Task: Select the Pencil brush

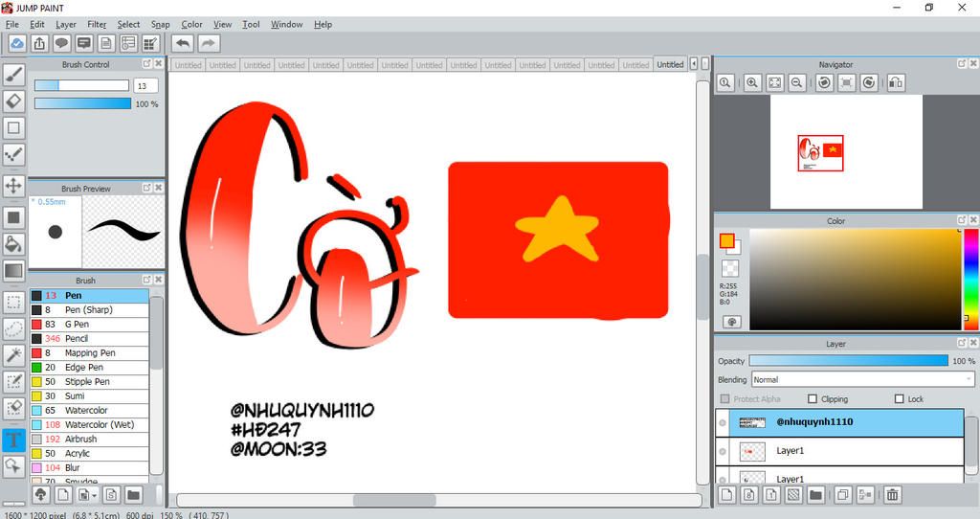Action: [x=89, y=338]
